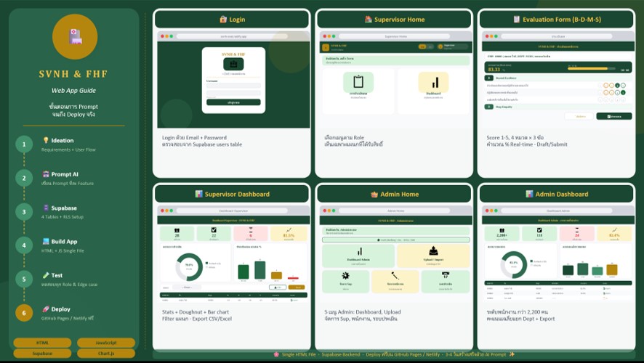Click the doughnut chart in Supervisor Dashboard
644x363 pixels.
(189, 266)
